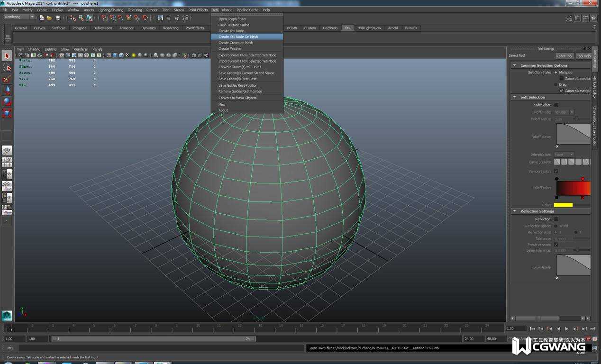This screenshot has height=364, width=601.
Task: Click the yellow light icon in viewport toolbar
Action: point(134,55)
